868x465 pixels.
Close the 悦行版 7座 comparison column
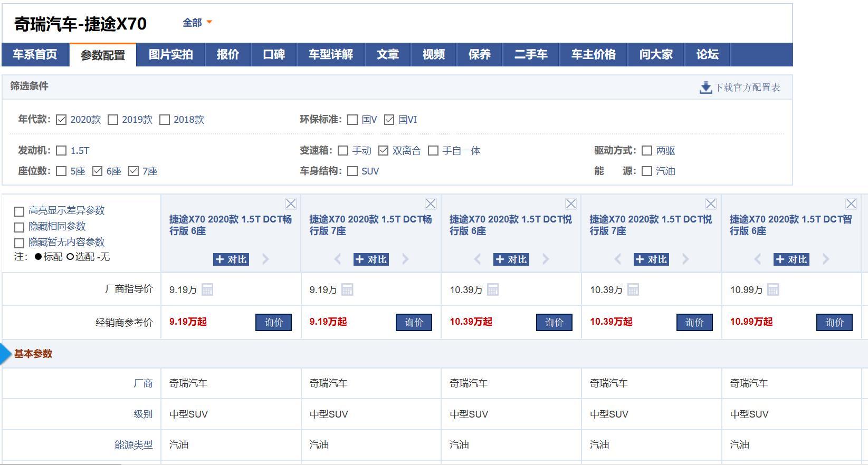point(711,204)
